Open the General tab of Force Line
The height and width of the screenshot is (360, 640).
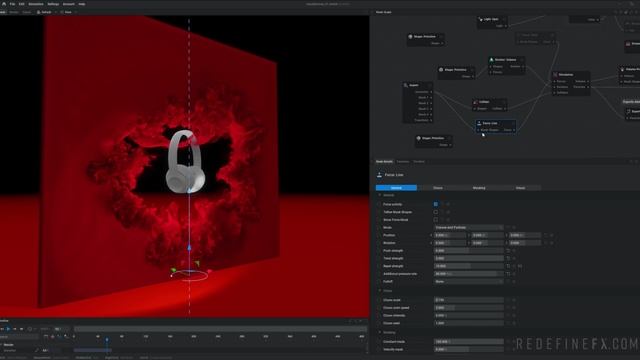(x=396, y=188)
